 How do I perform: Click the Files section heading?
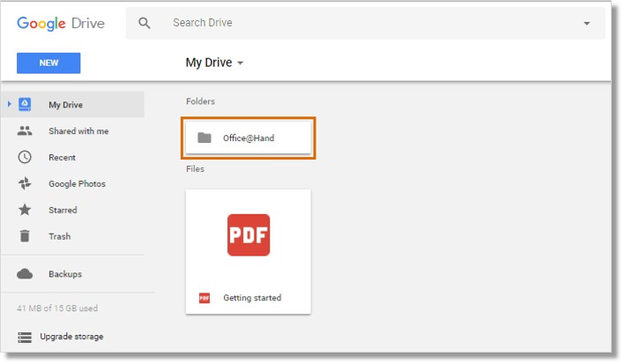point(195,168)
